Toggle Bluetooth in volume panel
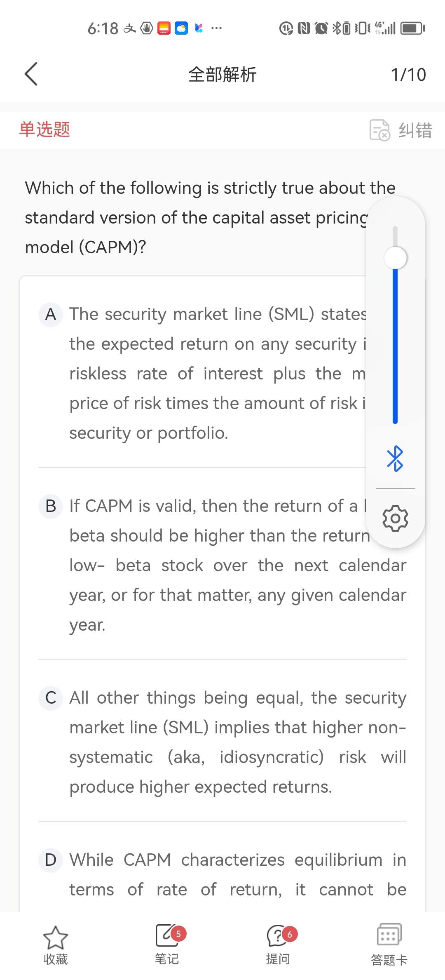Image resolution: width=445 pixels, height=980 pixels. point(395,458)
